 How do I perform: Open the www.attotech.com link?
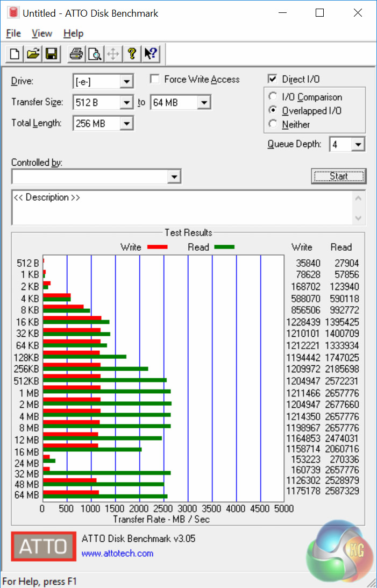[x=117, y=554]
